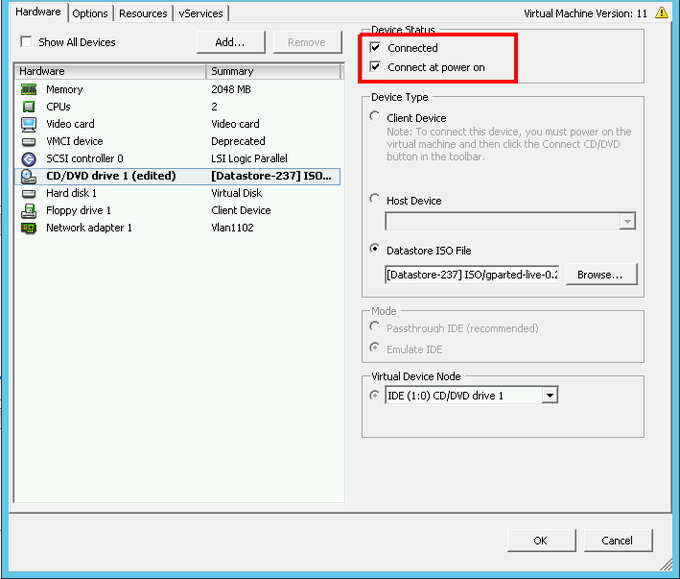Click Browse... for the ISO file

pyautogui.click(x=601, y=275)
